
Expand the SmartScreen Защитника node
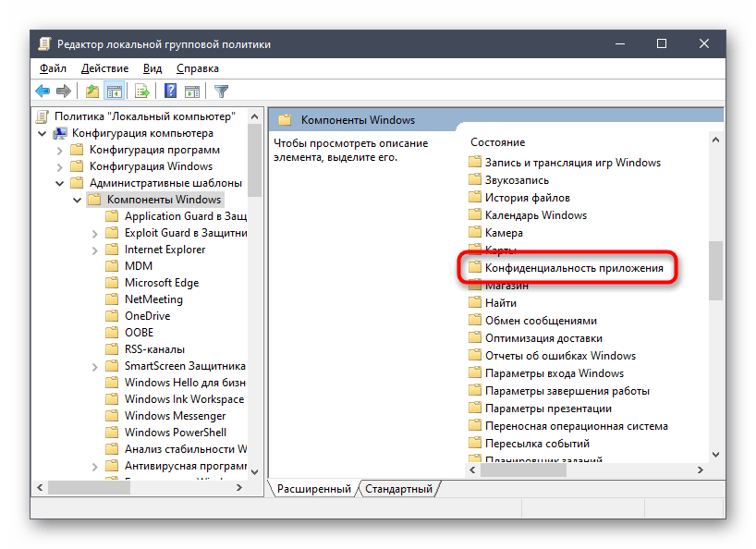coord(93,365)
